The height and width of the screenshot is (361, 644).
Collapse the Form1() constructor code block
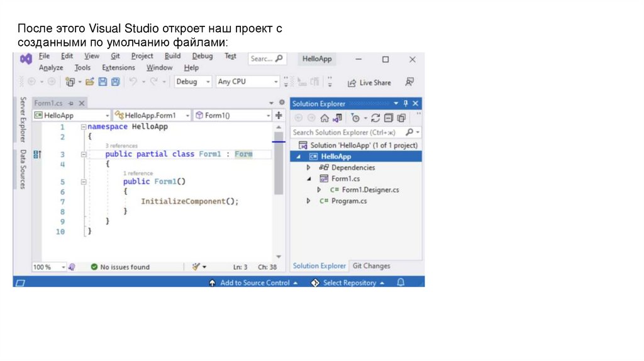[x=84, y=182]
